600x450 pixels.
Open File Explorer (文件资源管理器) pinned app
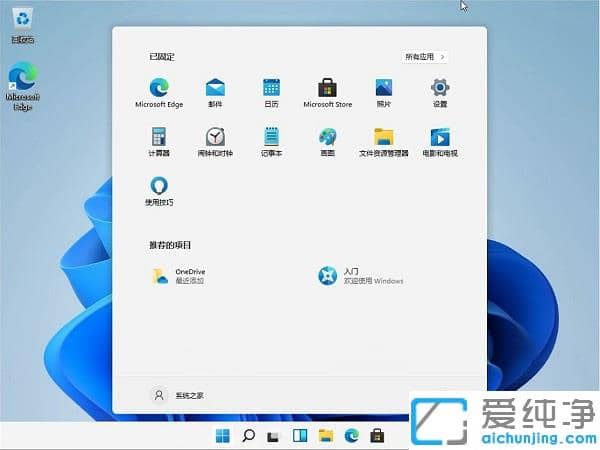click(x=384, y=142)
